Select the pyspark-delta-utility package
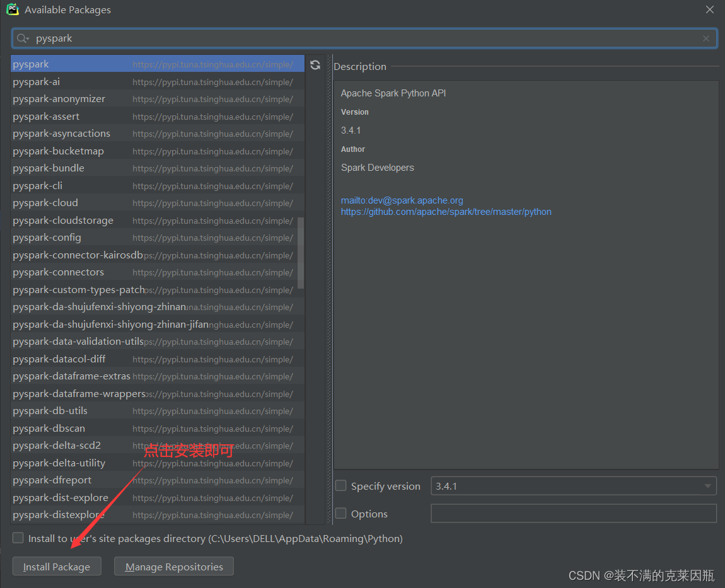The height and width of the screenshot is (588, 725). pos(157,463)
